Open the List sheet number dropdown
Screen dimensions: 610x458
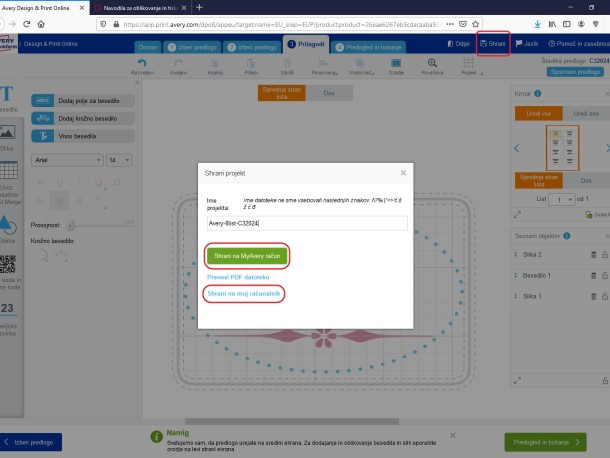561,199
